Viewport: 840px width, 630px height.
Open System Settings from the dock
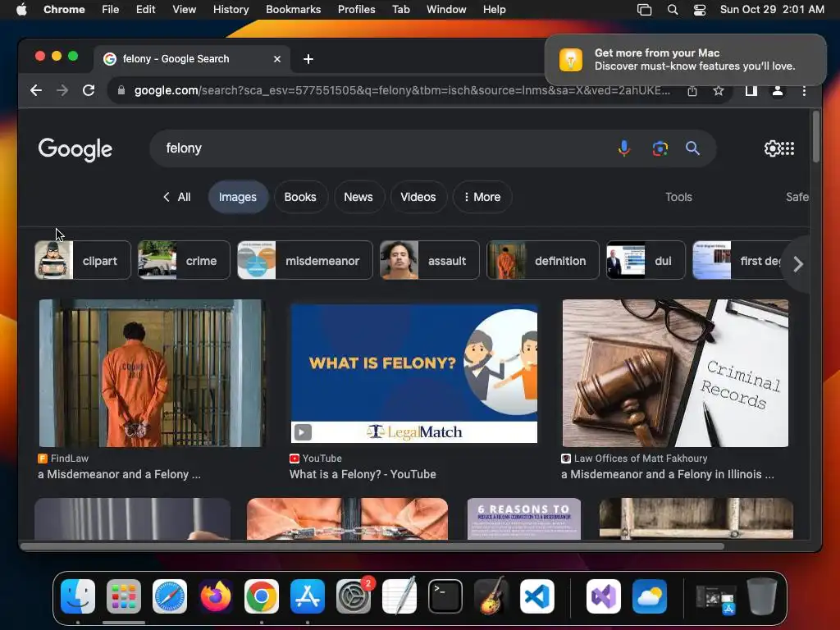(354, 596)
